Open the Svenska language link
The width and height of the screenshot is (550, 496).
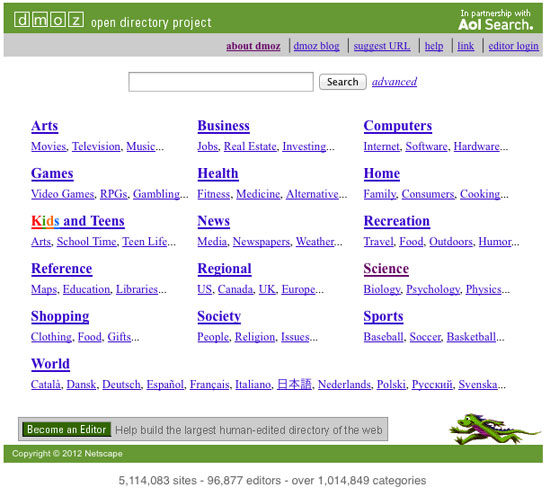[x=477, y=384]
